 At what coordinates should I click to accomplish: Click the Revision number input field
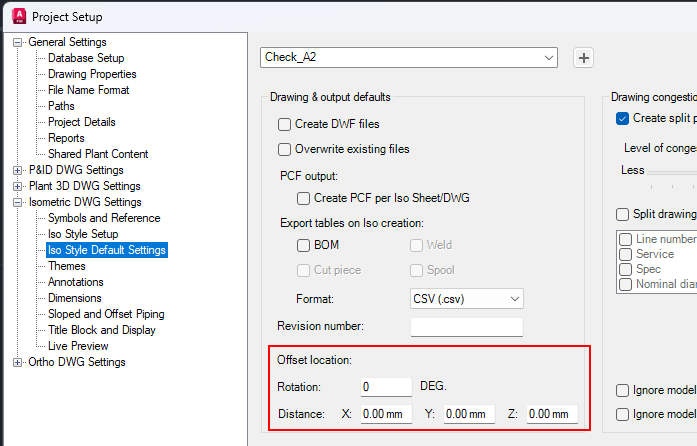(x=467, y=327)
